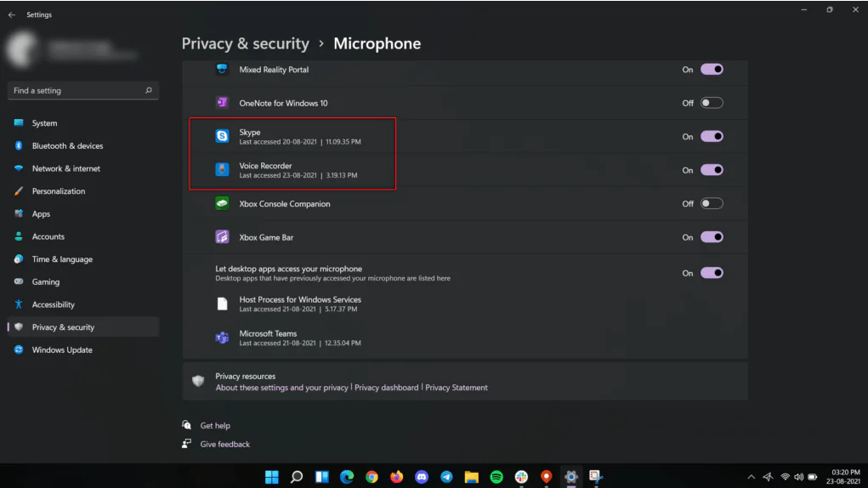Open Microsoft Edge from the taskbar
Viewport: 868px width, 488px height.
(x=347, y=477)
